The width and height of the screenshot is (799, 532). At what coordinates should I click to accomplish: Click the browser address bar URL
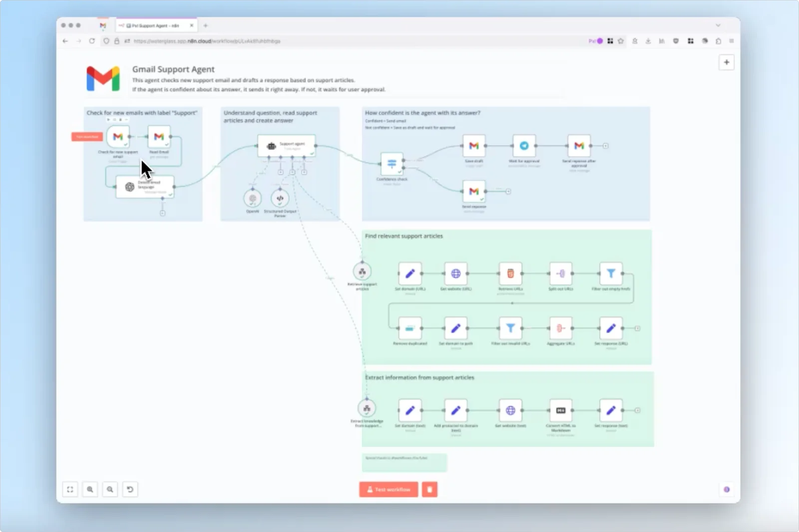[207, 41]
